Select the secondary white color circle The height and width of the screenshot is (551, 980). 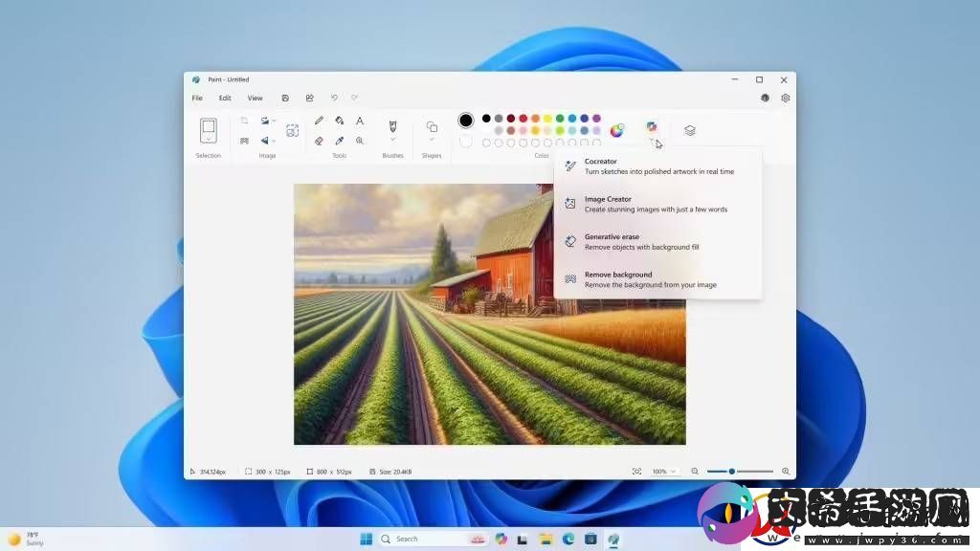466,142
